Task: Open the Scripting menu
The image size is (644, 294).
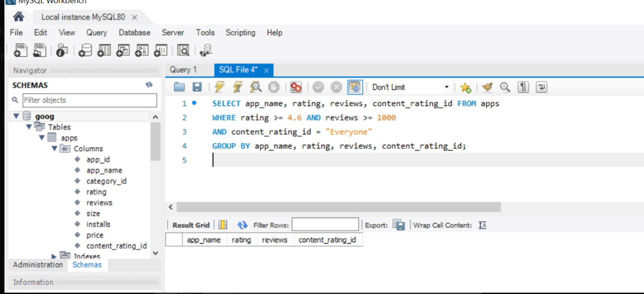Action: 240,33
